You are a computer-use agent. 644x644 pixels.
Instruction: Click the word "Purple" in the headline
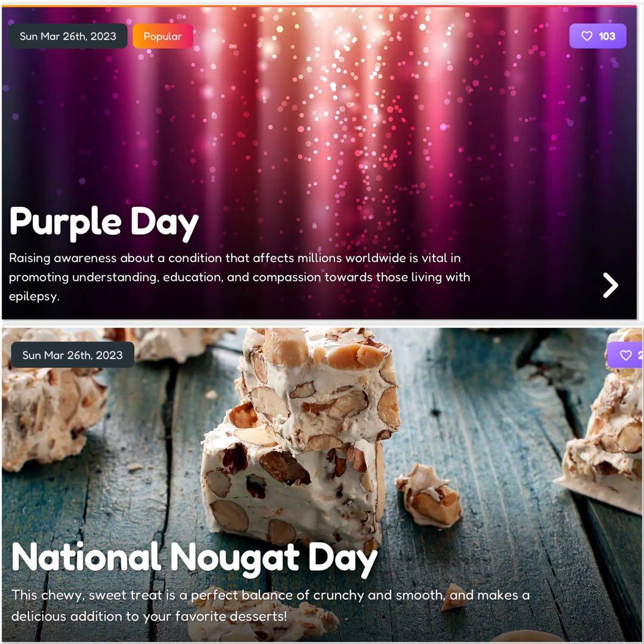tap(66, 222)
